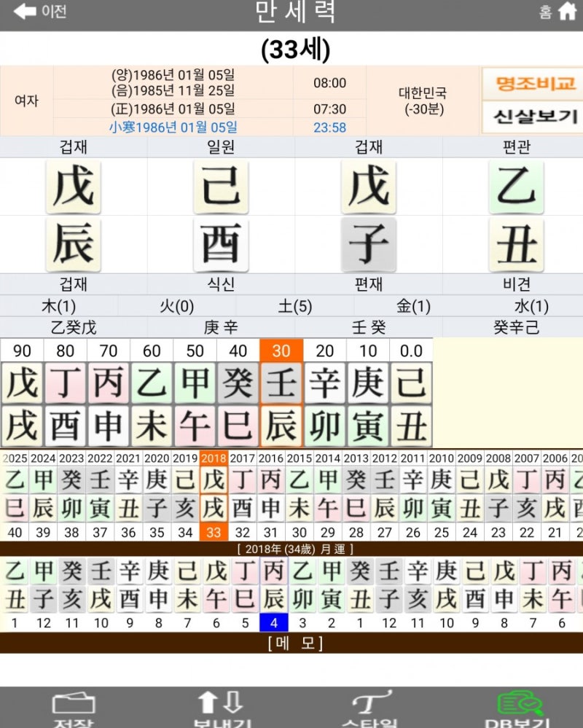The width and height of the screenshot is (583, 728).
Task: Select the 丑 branch tile above 비견
Action: pyautogui.click(x=516, y=245)
